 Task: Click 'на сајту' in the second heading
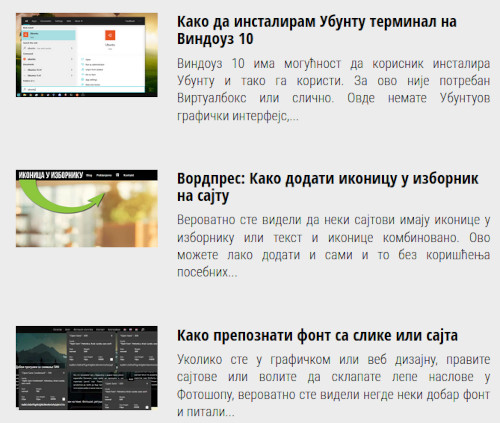point(203,196)
